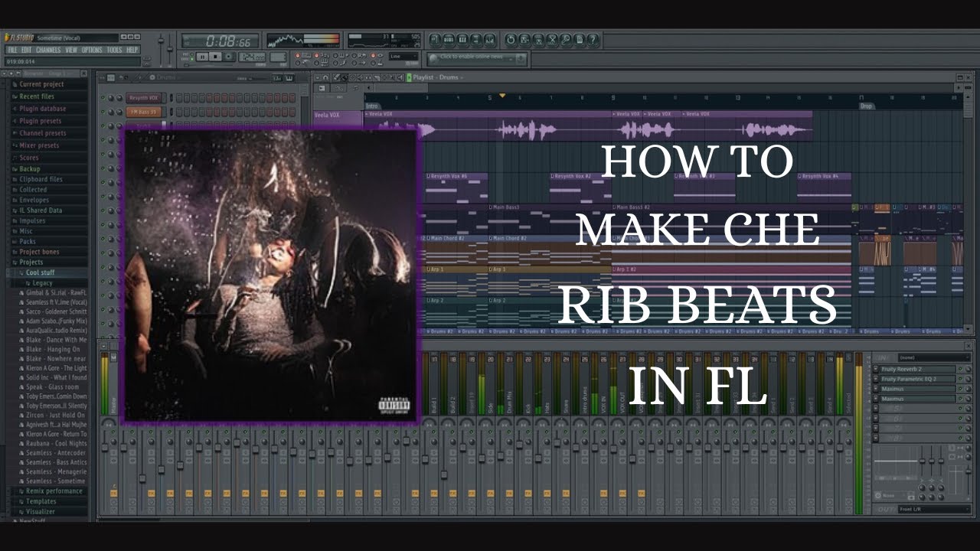980x551 pixels.
Task: Select the pencil draw tool in playlist
Action: [337, 77]
